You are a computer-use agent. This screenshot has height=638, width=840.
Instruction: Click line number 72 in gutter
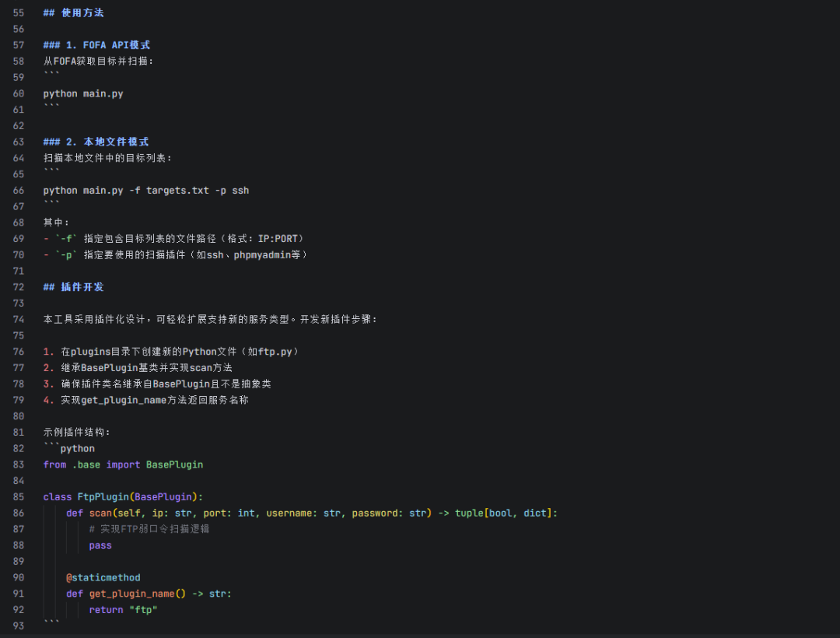pyautogui.click(x=18, y=287)
